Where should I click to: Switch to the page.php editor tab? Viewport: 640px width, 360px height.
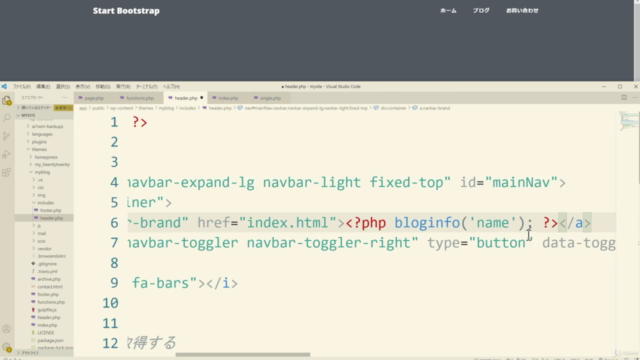click(94, 98)
